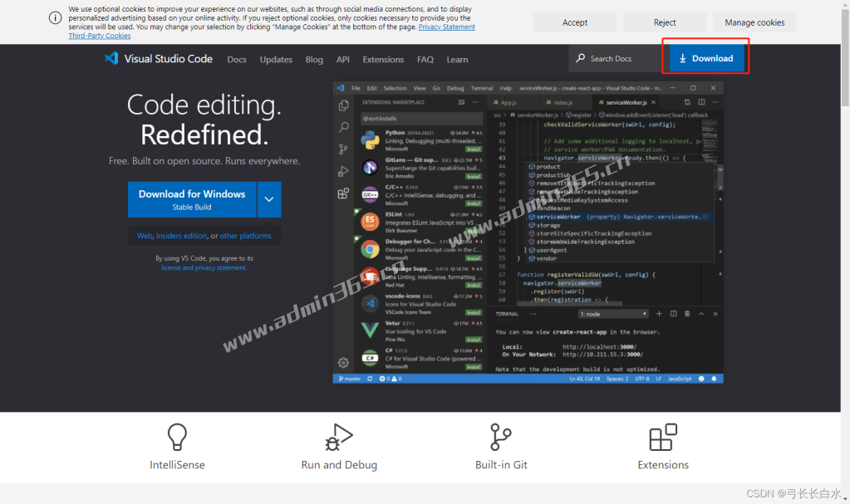
Task: Click the cookie notice info icon
Action: (x=56, y=18)
